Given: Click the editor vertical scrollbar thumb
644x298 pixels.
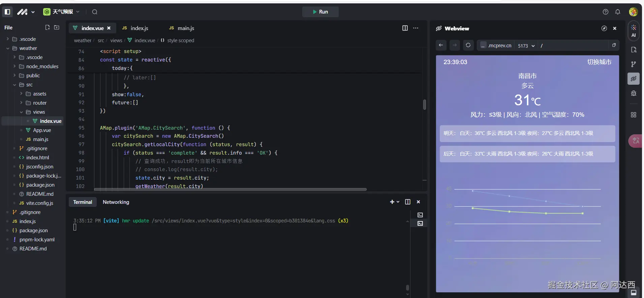Looking at the screenshot, I should pyautogui.click(x=425, y=105).
